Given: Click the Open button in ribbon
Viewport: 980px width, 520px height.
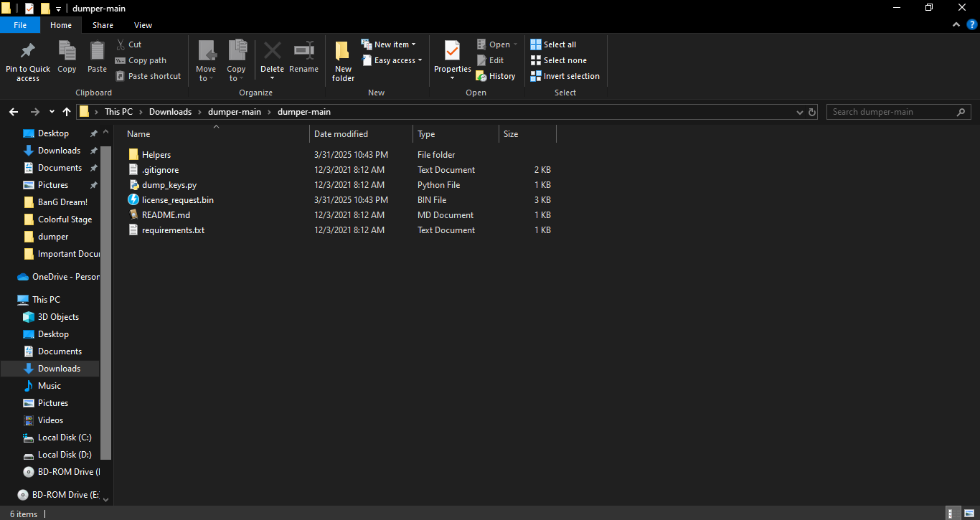Looking at the screenshot, I should [497, 44].
